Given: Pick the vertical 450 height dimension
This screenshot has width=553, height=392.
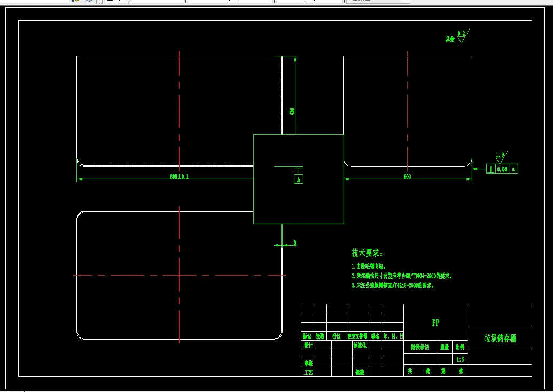Looking at the screenshot, I should click(x=292, y=112).
